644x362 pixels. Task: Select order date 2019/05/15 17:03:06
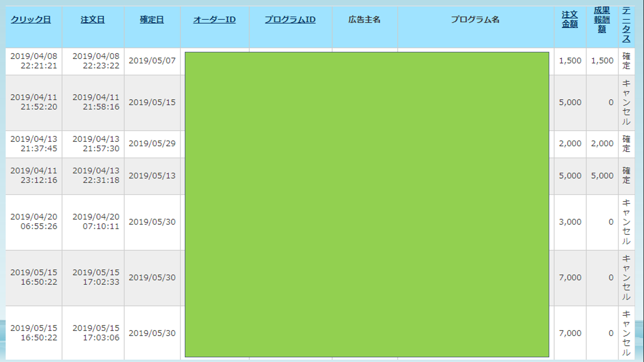pyautogui.click(x=96, y=333)
